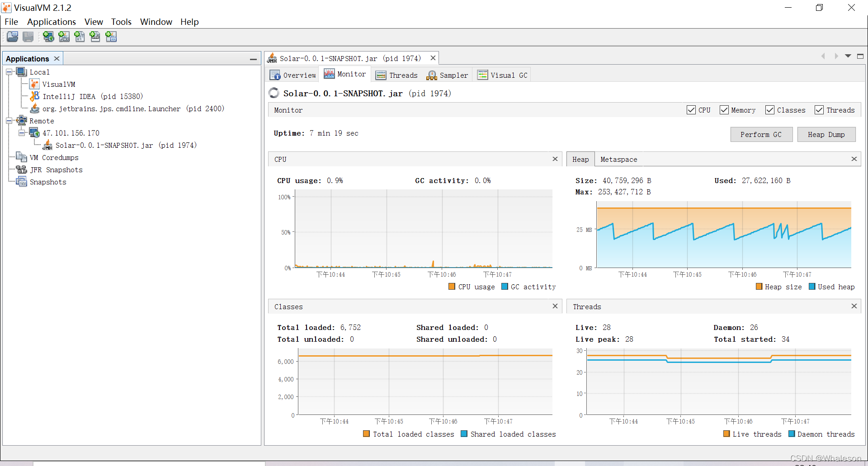Show the Metaspace memory tab

tap(618, 159)
